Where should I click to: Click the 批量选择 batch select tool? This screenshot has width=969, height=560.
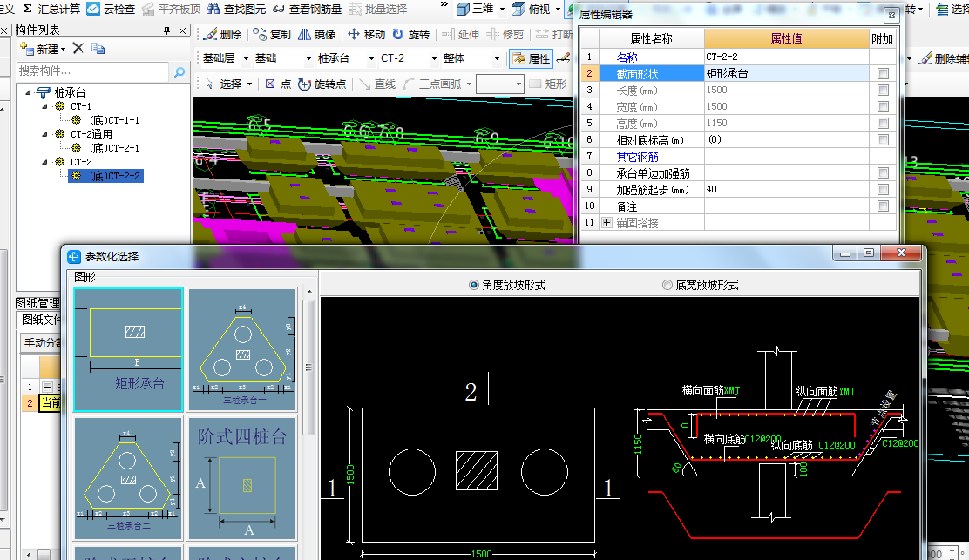377,9
